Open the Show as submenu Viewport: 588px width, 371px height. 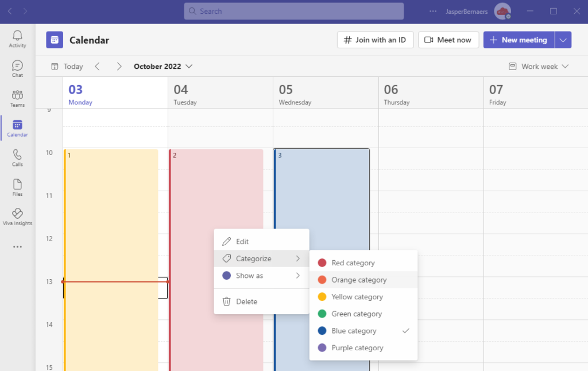click(x=251, y=276)
